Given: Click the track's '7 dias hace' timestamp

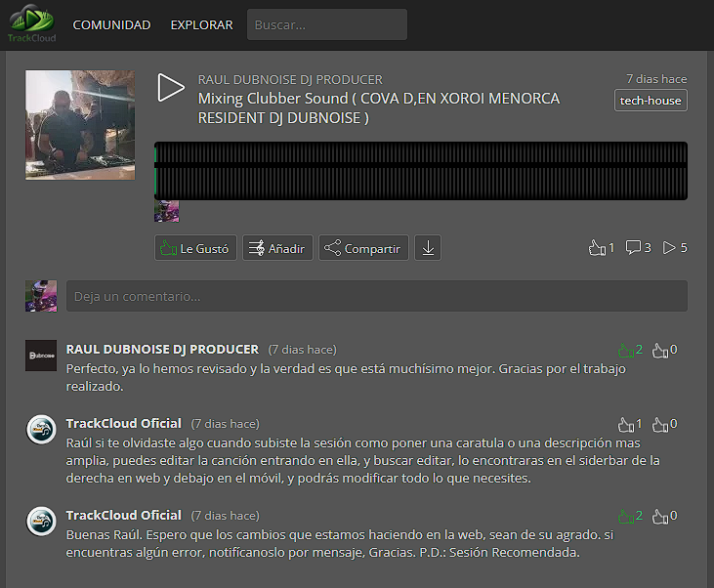Looking at the screenshot, I should (x=656, y=79).
